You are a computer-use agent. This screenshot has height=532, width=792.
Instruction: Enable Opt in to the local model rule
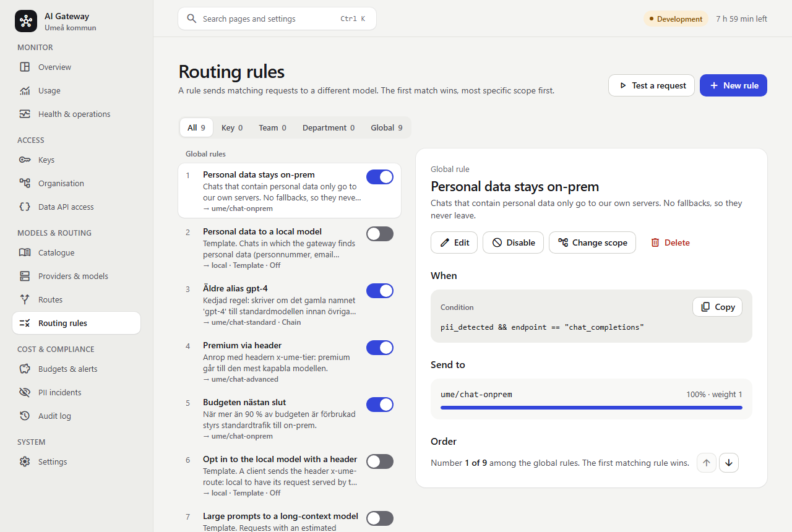coord(380,461)
